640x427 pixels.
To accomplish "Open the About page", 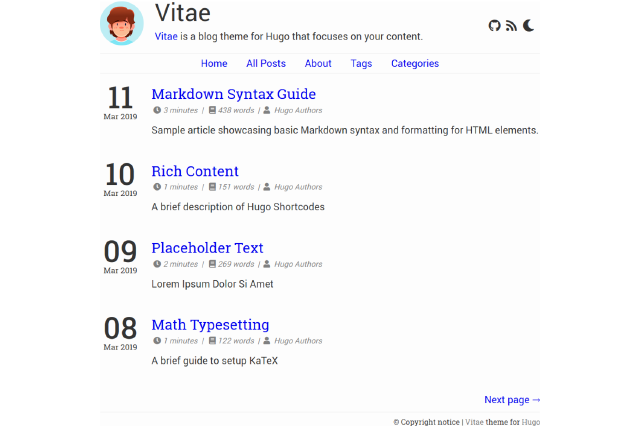I will pyautogui.click(x=318, y=63).
